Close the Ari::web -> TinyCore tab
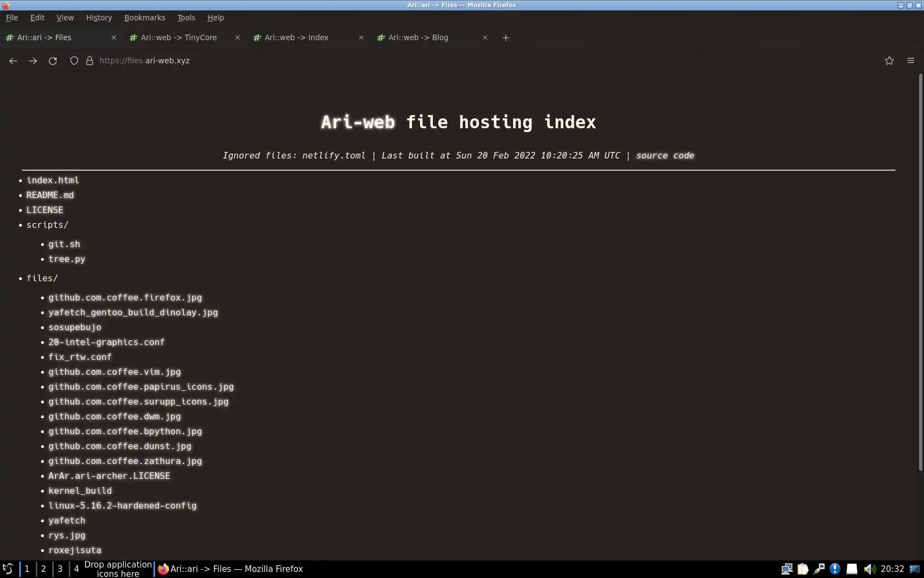 [238, 37]
